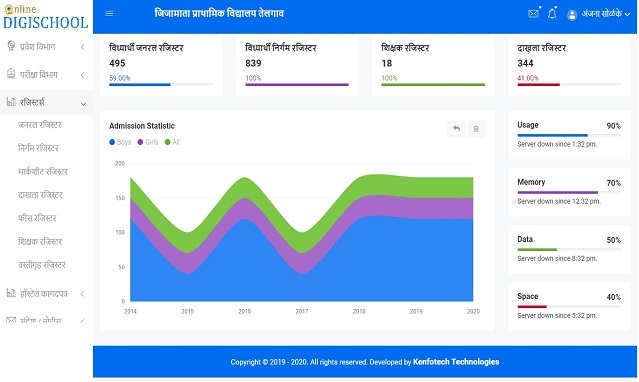Expand the हॉस्टेल कागदपत्र sidebar section
The image size is (639, 382).
click(x=46, y=294)
